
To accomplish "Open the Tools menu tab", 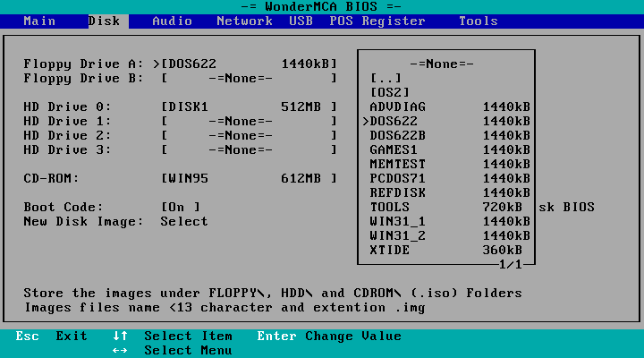I will click(478, 21).
